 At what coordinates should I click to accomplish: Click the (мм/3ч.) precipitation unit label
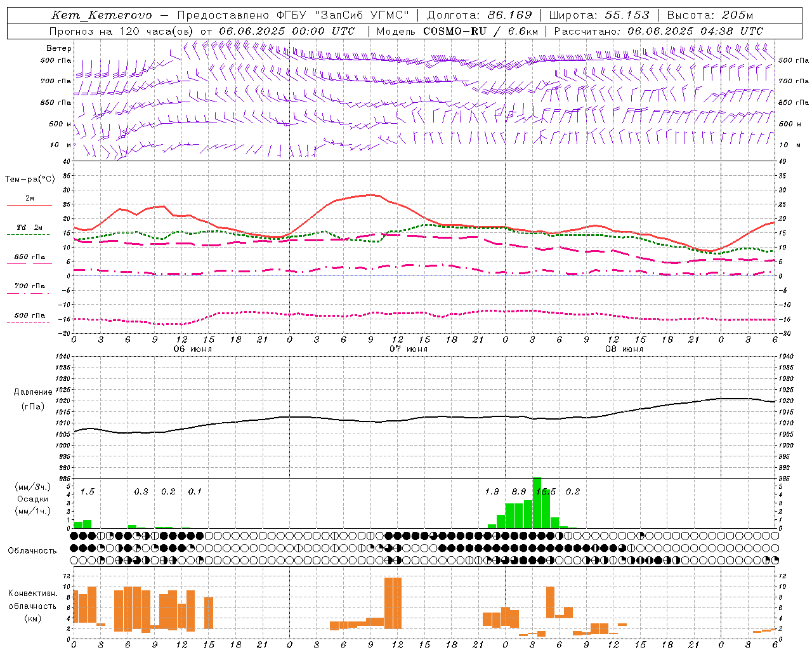32,487
